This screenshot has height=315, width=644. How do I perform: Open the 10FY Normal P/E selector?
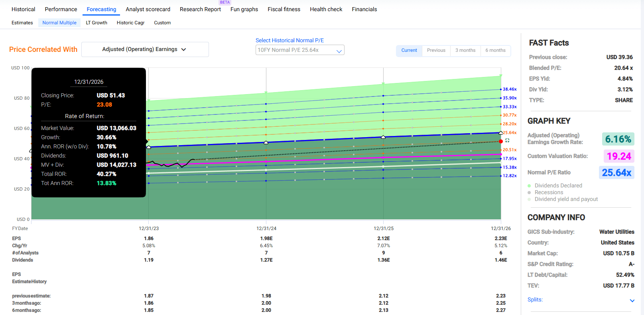pyautogui.click(x=299, y=50)
